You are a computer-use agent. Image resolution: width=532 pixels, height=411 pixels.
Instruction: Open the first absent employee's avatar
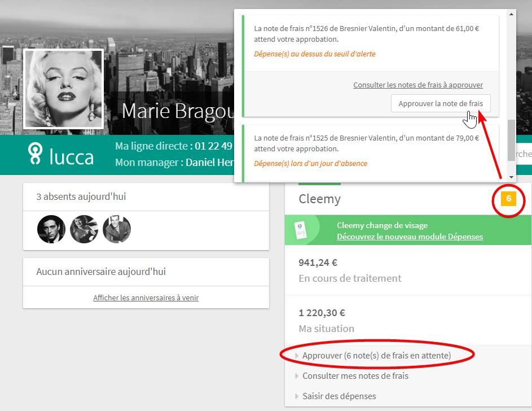click(x=51, y=229)
